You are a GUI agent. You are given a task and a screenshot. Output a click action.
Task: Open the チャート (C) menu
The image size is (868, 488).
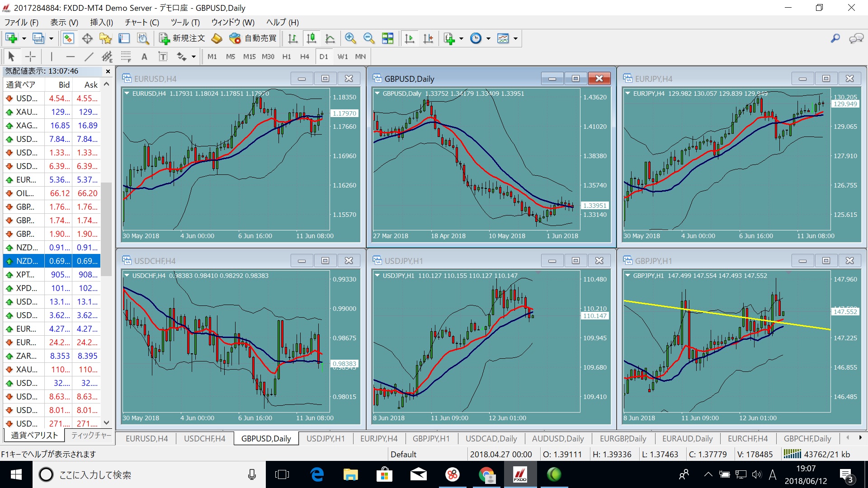tap(142, 22)
